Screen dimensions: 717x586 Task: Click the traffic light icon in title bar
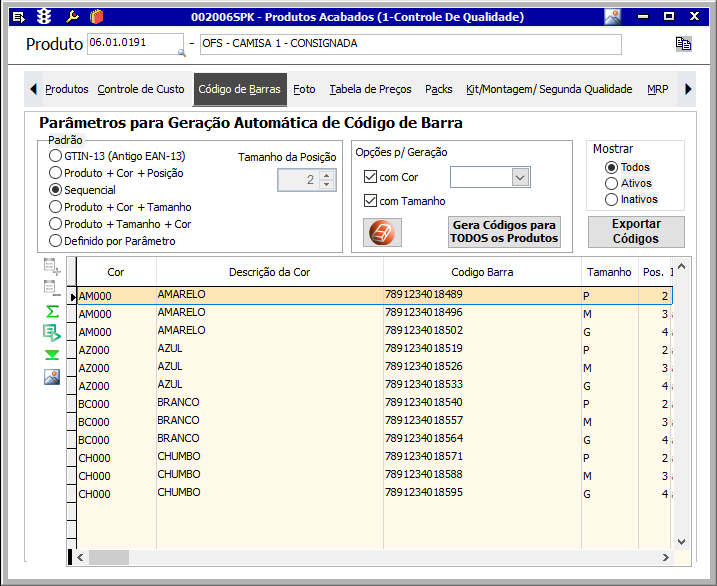pyautogui.click(x=44, y=17)
